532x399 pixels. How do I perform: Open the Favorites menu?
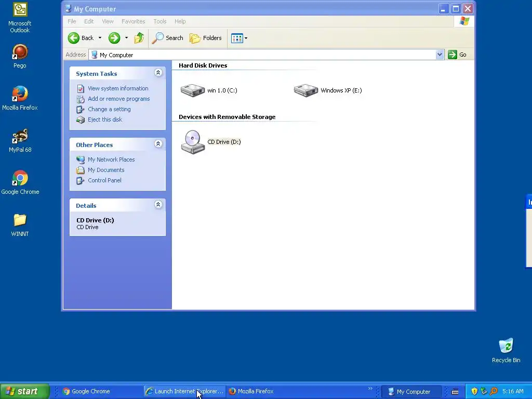(134, 21)
